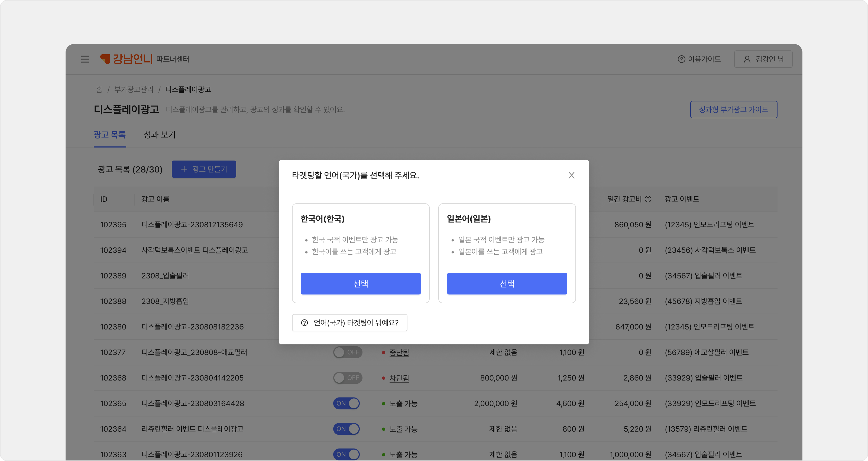Click the user profile icon 김강언 님
Viewport: 868px width, 461px height.
[747, 59]
